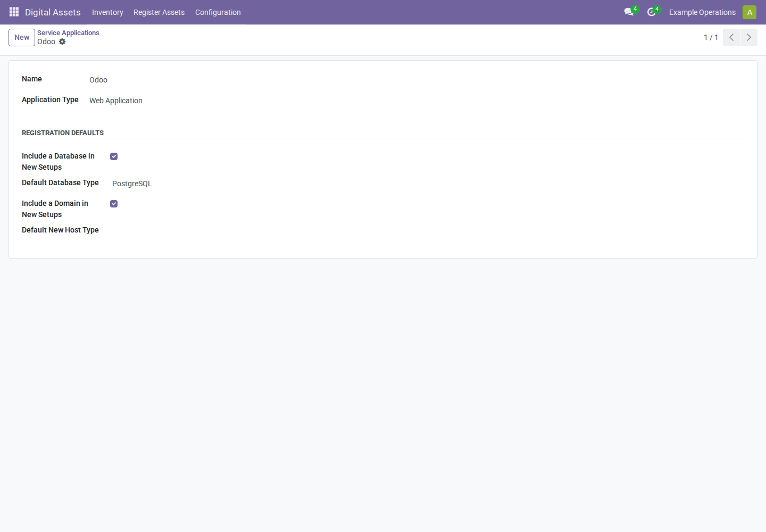The width and height of the screenshot is (766, 532).
Task: Click the Odoo breadcrumb record title
Action: 46,41
